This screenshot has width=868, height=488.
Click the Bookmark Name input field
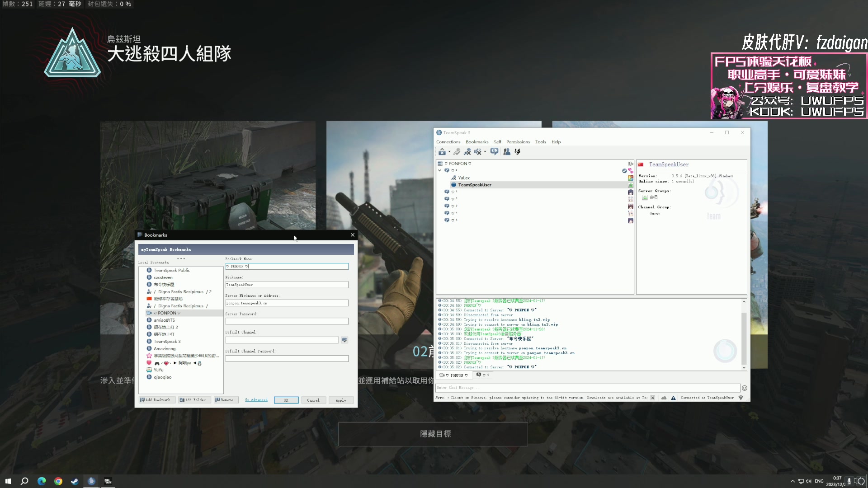click(x=287, y=267)
